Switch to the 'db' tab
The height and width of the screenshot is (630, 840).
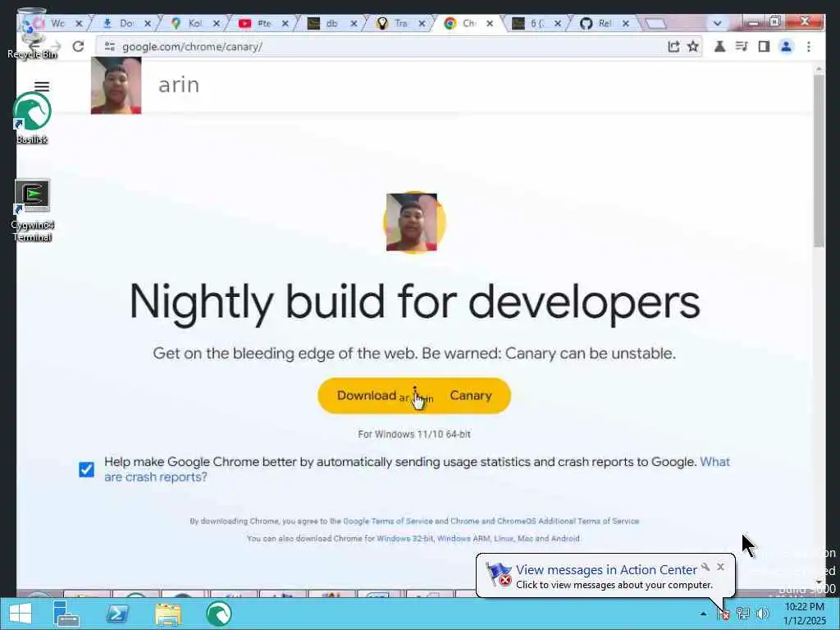coord(332,24)
